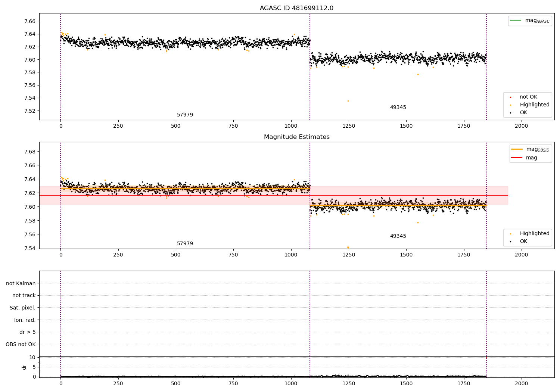Viewport: 560px width, 392px height.
Task: Click the 'Sat. pixel.' axis label
Action: coord(23,308)
